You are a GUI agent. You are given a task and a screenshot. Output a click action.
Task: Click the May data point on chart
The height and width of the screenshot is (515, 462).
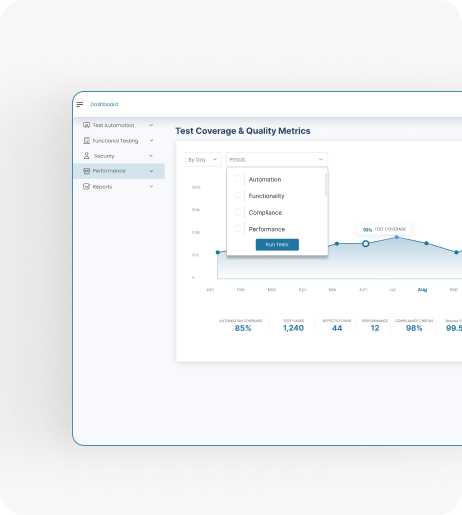tap(337, 244)
